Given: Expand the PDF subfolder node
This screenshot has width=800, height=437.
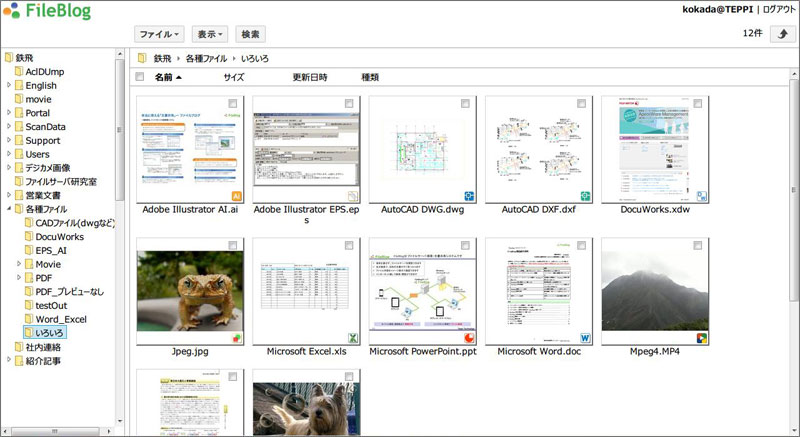Looking at the screenshot, I should (x=19, y=278).
